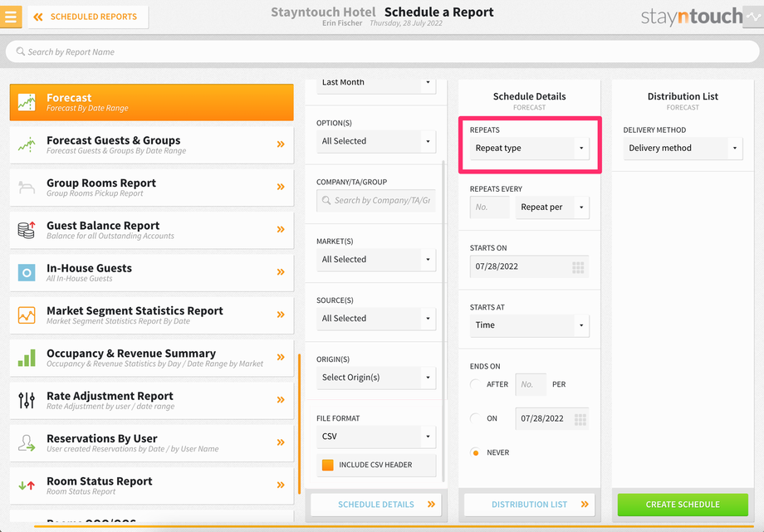
Task: Click the filter panel vertical scrollbar
Action: (443, 321)
